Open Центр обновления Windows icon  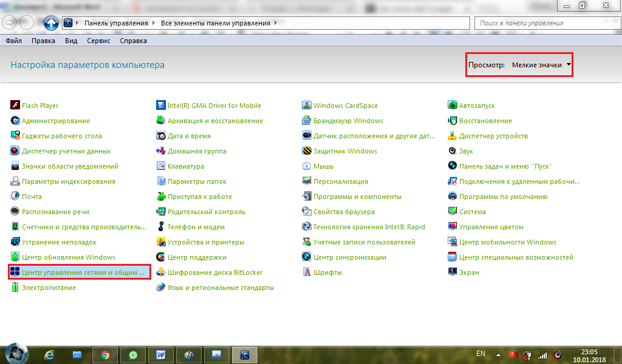(x=15, y=257)
